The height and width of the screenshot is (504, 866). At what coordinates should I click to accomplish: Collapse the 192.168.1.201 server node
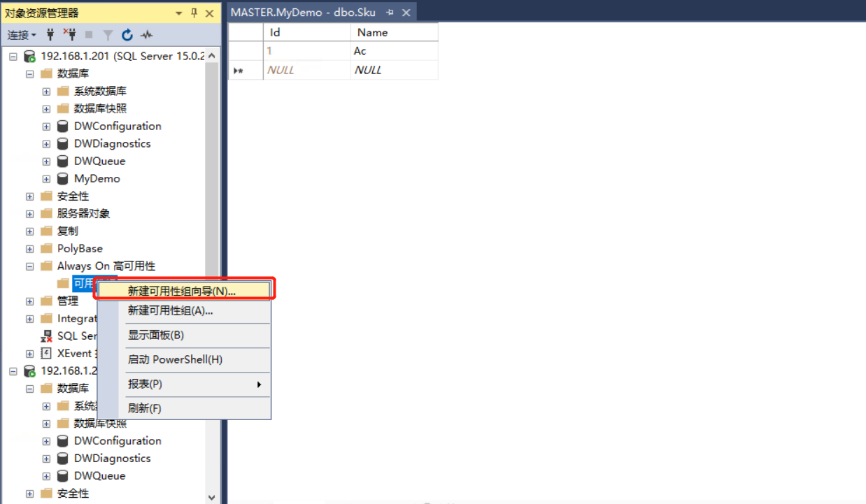pyautogui.click(x=13, y=56)
